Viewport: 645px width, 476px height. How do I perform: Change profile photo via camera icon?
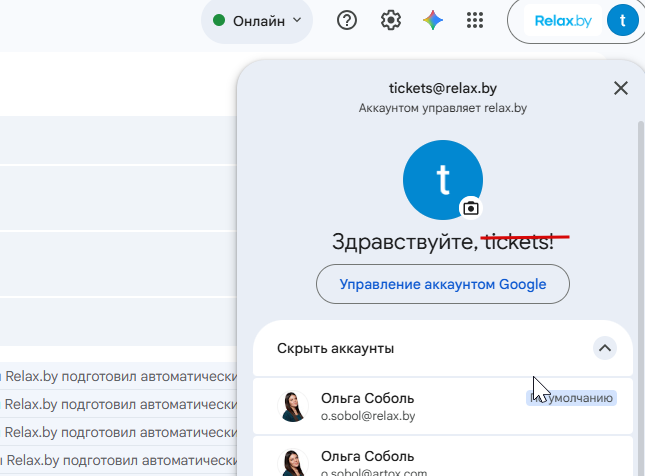click(x=471, y=208)
